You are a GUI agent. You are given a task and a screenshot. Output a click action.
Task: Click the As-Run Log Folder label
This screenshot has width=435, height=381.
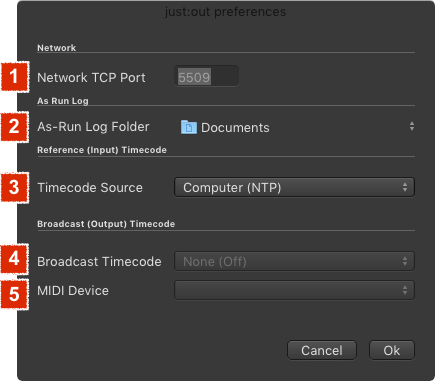tap(93, 127)
